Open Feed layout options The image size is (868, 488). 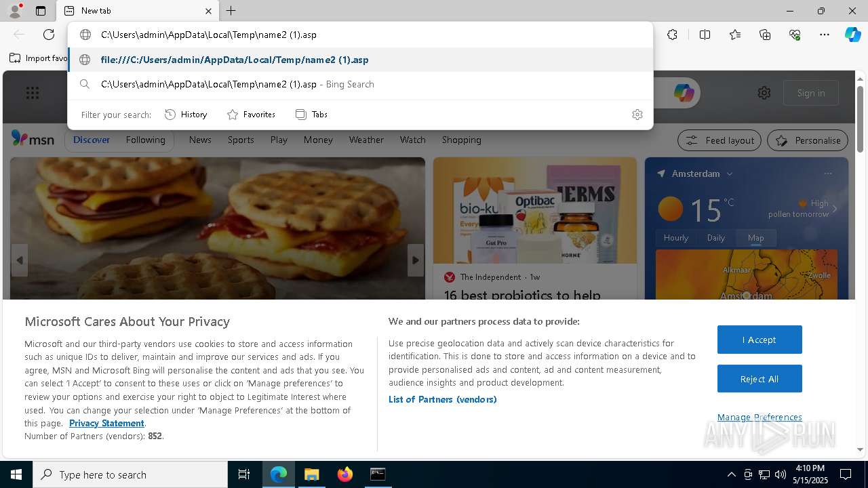[719, 140]
